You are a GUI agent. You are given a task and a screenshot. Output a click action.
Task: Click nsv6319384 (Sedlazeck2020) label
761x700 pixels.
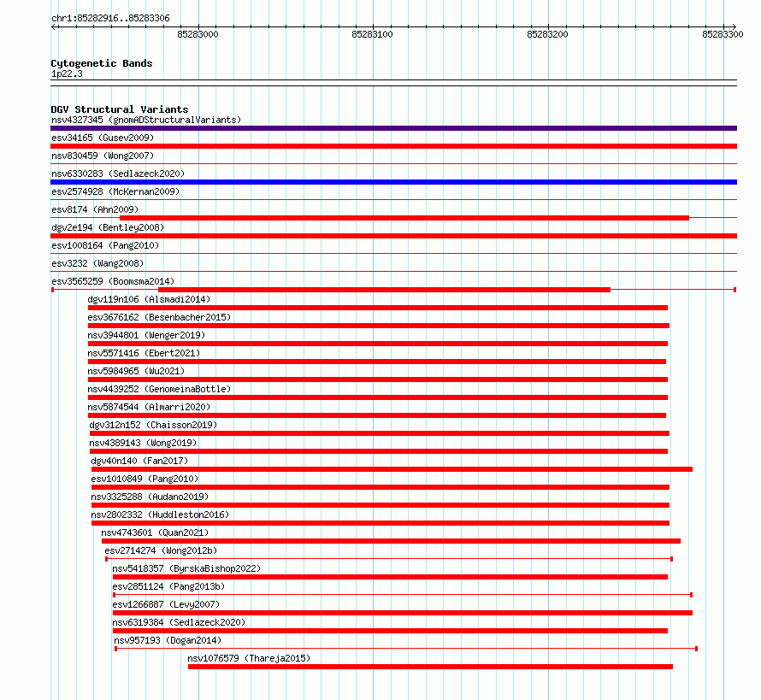point(179,622)
